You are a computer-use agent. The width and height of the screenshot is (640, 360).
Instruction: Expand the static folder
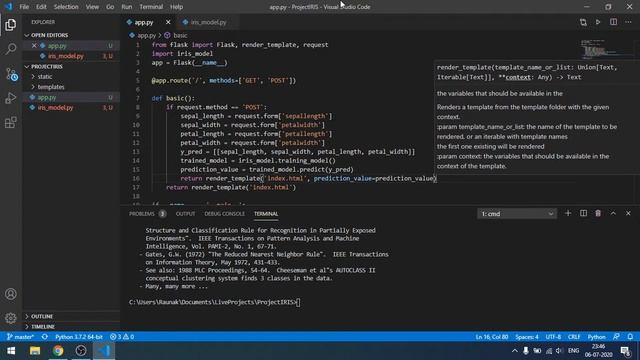coord(44,77)
